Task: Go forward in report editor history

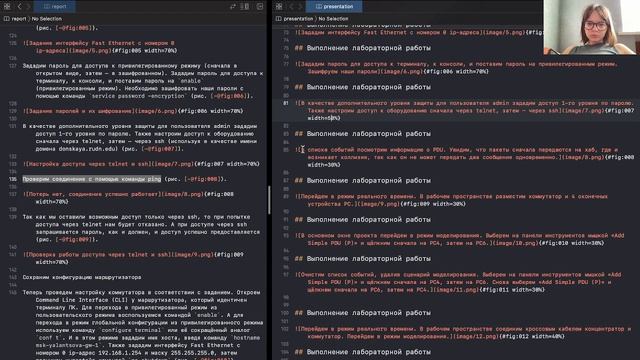Action: pyautogui.click(x=28, y=6)
